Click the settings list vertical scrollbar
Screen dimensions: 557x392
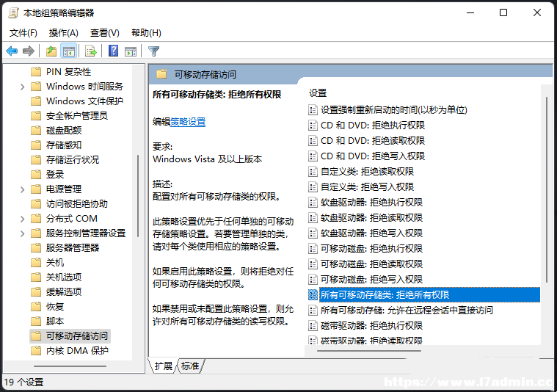pos(546,190)
